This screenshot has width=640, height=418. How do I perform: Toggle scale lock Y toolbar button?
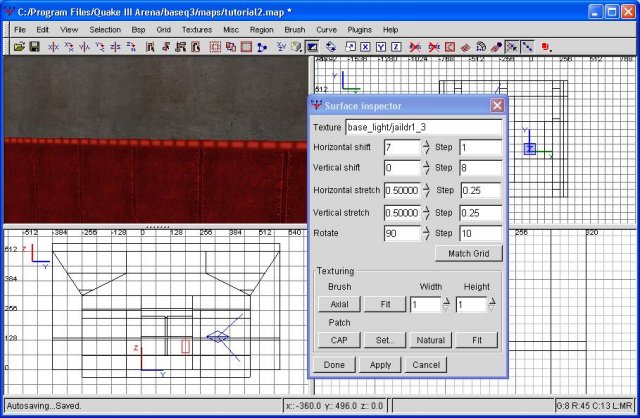click(x=381, y=47)
